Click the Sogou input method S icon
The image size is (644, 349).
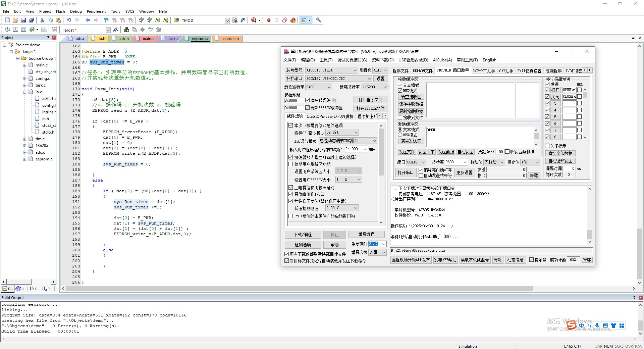pyautogui.click(x=571, y=325)
